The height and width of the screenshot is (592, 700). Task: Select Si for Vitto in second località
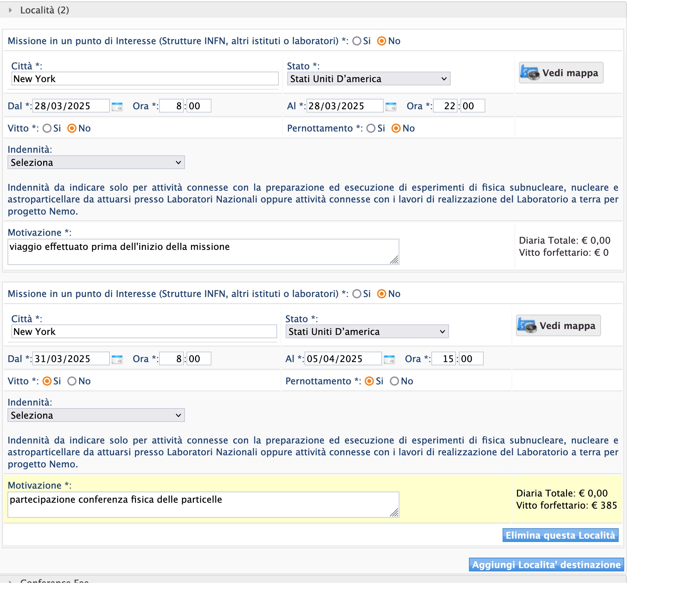tap(47, 381)
